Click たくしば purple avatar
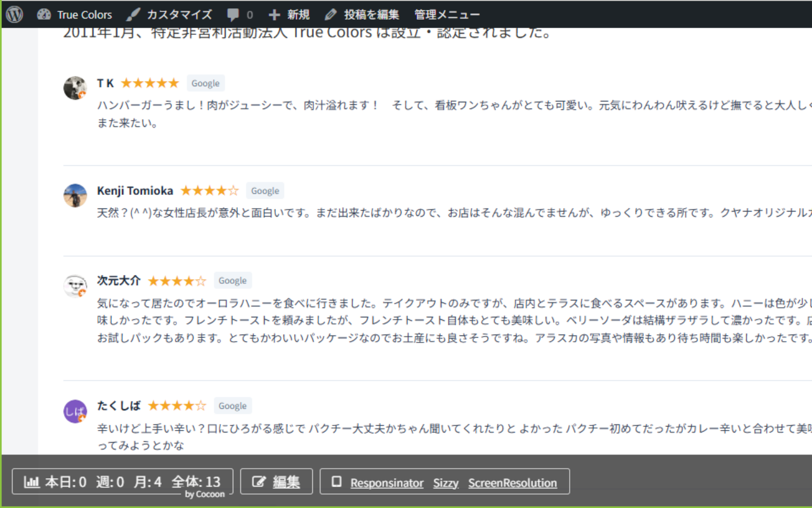Image resolution: width=812 pixels, height=508 pixels. pos(75,411)
